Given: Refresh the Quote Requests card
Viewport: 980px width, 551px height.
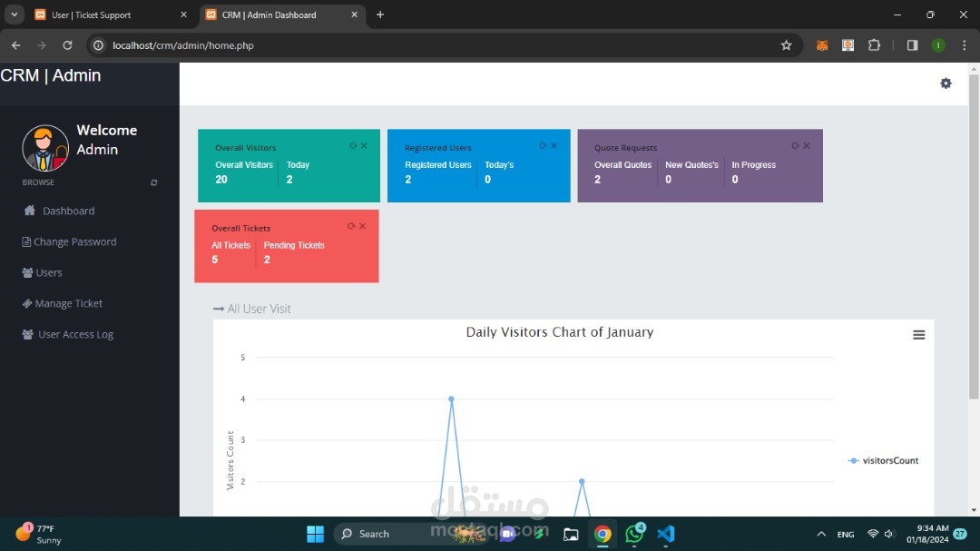Looking at the screenshot, I should 795,146.
